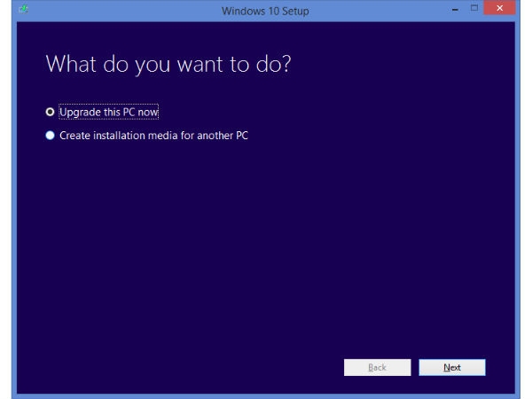Viewport: 532px width, 399px height.
Task: Click the Windows 10 Setup title bar icon
Action: pos(24,9)
